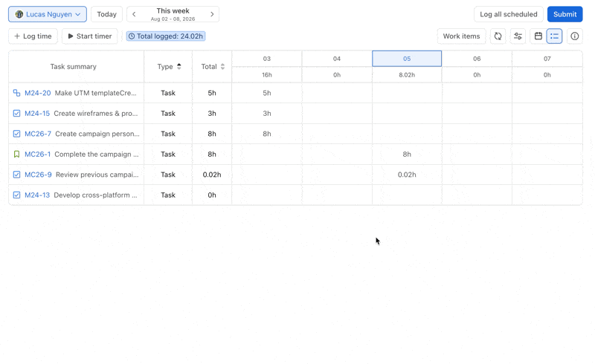Viewport: 595px width, 364px height.
Task: Click the 16h daily total under 03
Action: (267, 75)
